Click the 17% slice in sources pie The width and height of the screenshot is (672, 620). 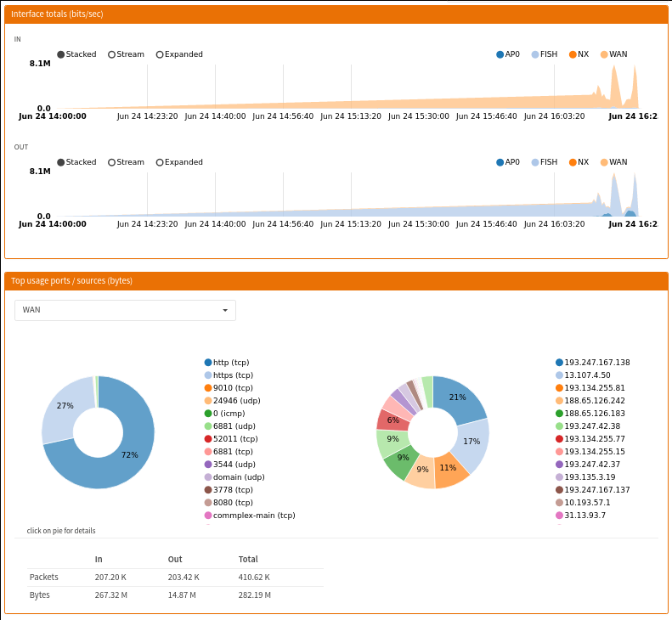[x=472, y=442]
